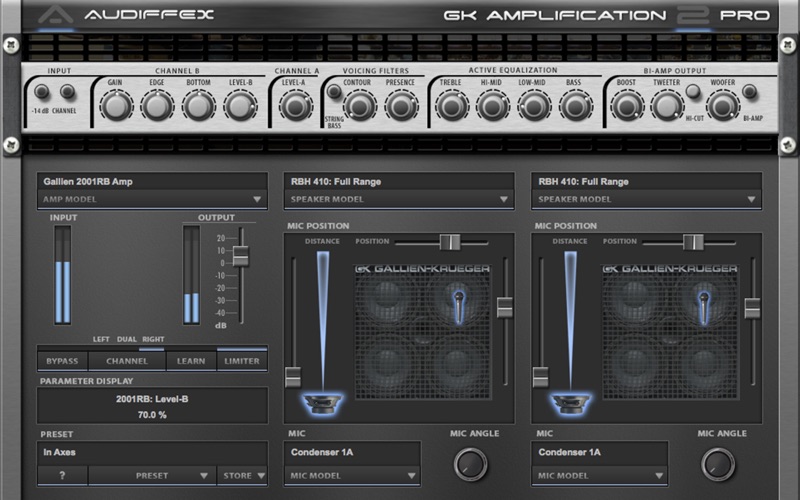Click the Low-Mid EQ knob

tap(534, 106)
